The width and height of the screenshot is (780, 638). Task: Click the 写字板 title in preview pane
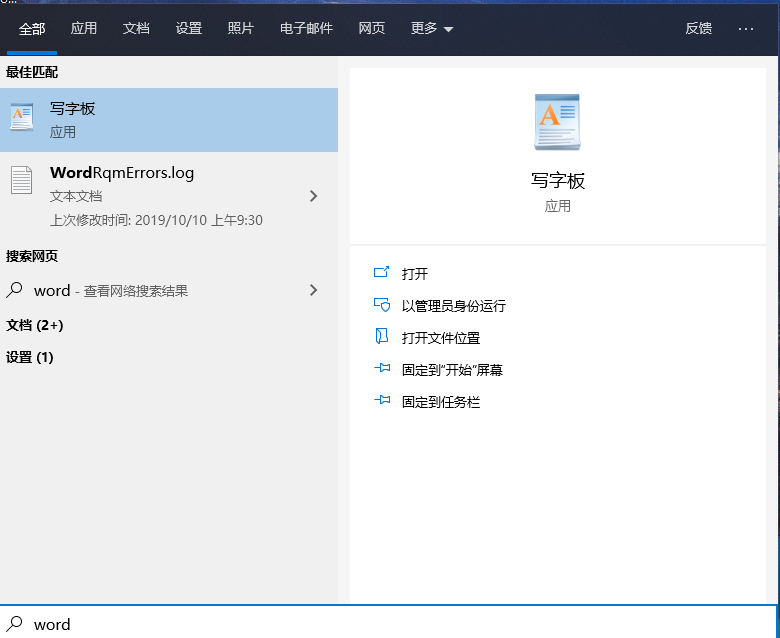coord(558,181)
